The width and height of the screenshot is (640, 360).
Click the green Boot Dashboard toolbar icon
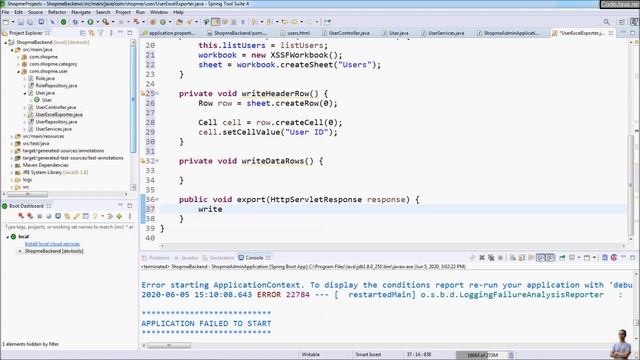[x=64, y=22]
